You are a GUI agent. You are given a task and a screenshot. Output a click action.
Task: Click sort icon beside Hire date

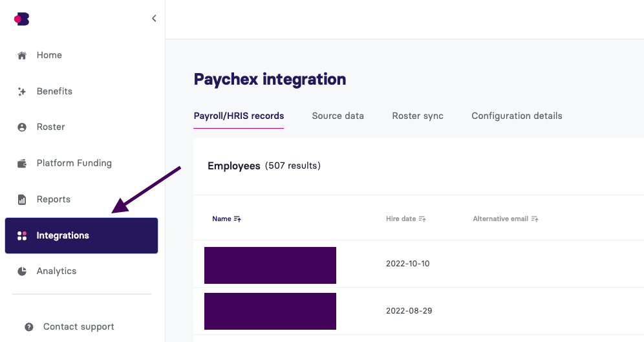(x=422, y=219)
